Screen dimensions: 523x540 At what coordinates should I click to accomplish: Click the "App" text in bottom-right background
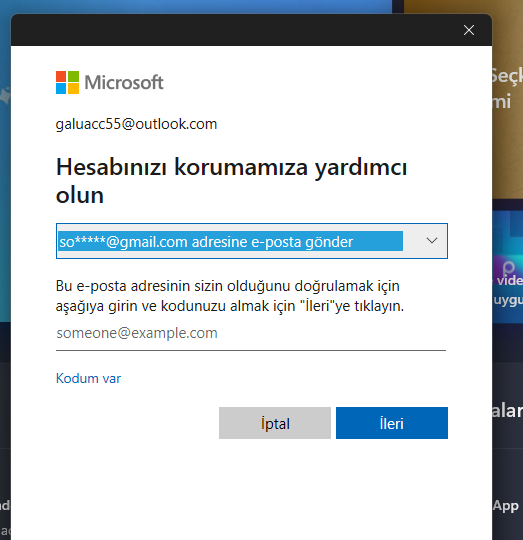pyautogui.click(x=505, y=506)
